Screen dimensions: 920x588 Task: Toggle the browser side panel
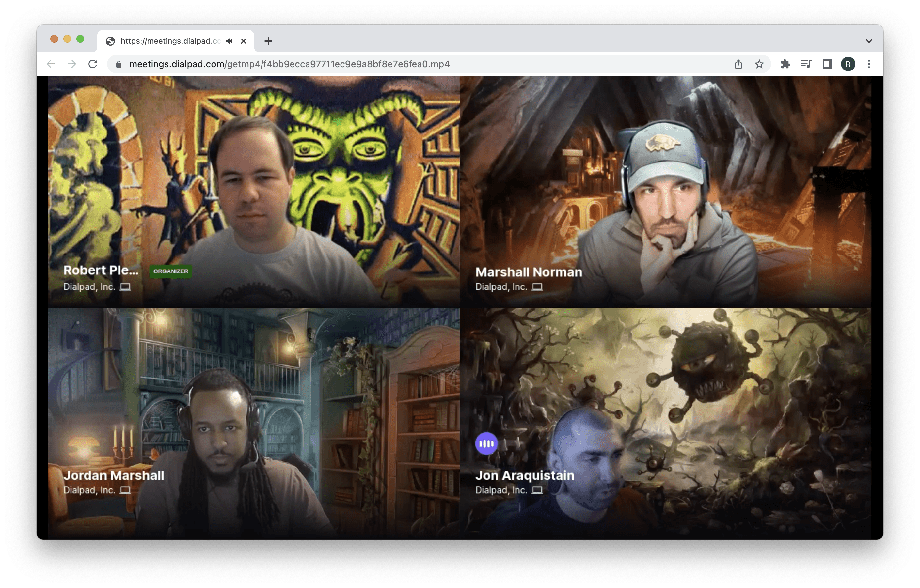(827, 64)
